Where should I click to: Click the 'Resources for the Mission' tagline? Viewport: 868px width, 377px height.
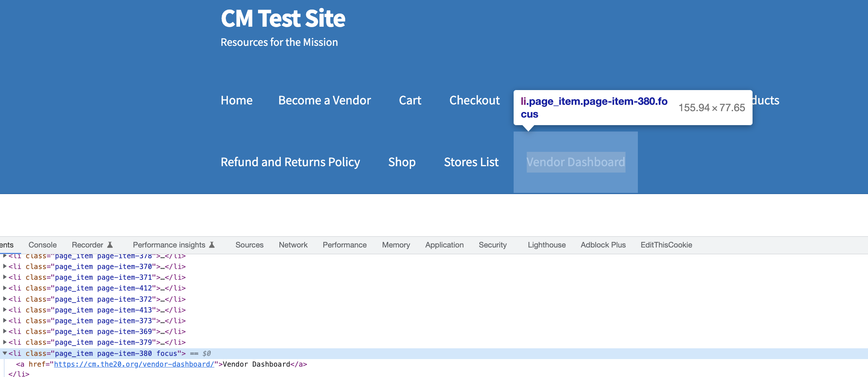279,42
